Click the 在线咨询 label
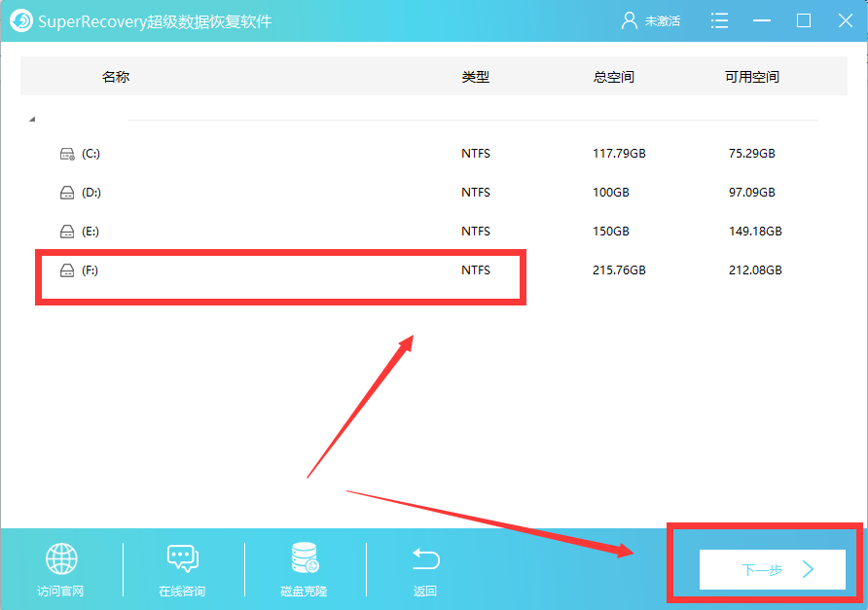This screenshot has height=610, width=868. (x=182, y=592)
